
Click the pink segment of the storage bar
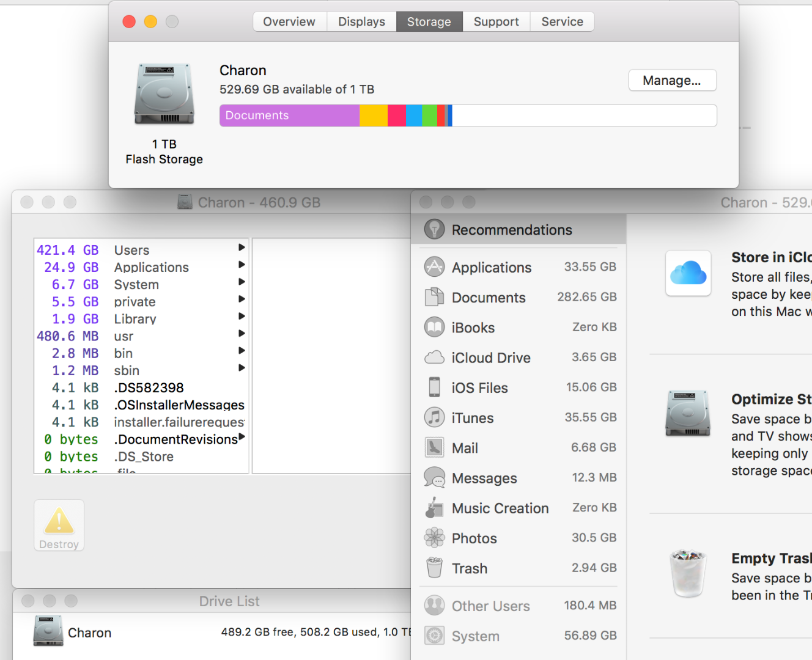click(397, 116)
